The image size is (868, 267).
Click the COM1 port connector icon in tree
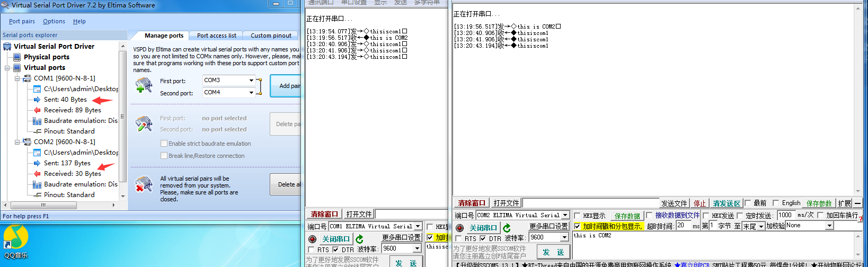point(27,78)
